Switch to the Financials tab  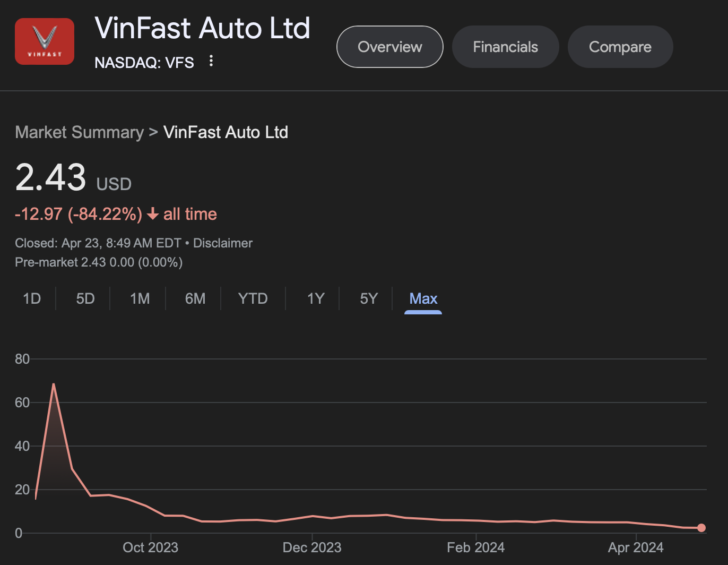click(505, 47)
